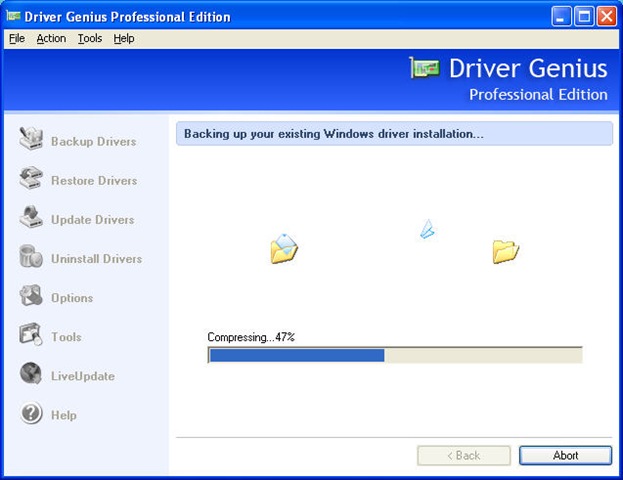
Task: Click the Restore Drivers sidebar icon
Action: [31, 178]
